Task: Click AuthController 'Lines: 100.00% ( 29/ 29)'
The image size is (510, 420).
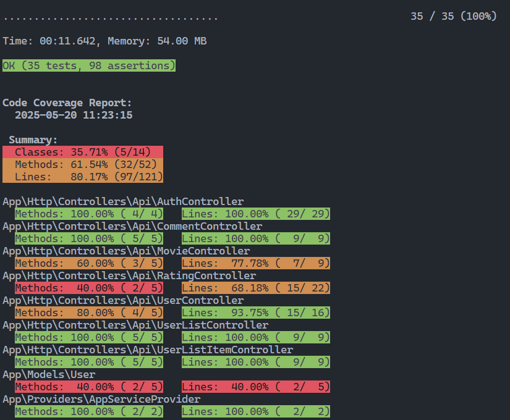Action: [256, 214]
